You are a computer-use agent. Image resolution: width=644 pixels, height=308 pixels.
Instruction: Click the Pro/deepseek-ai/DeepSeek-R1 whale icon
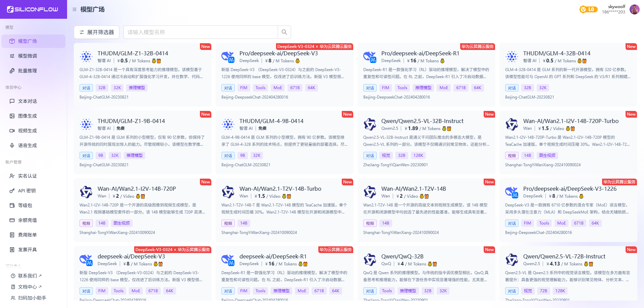[370, 57]
